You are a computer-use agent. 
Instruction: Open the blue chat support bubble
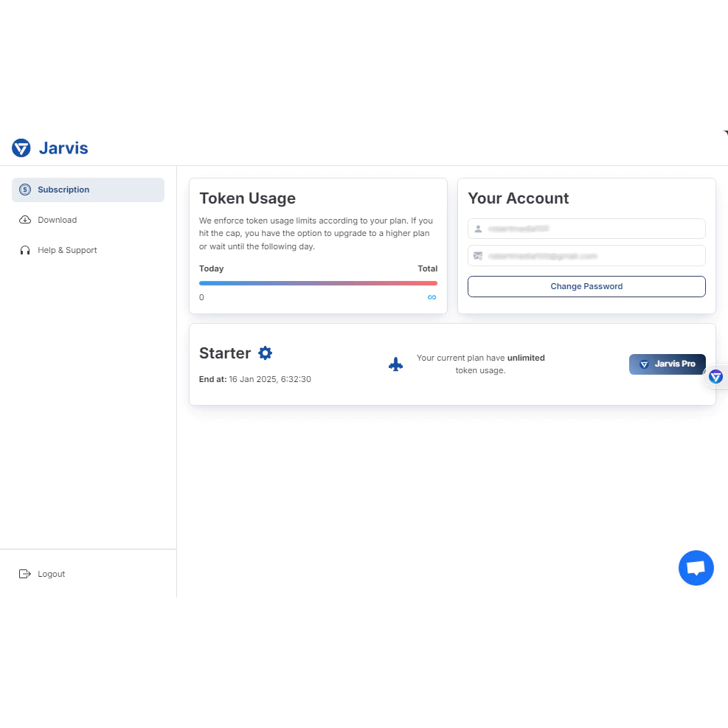coord(696,568)
